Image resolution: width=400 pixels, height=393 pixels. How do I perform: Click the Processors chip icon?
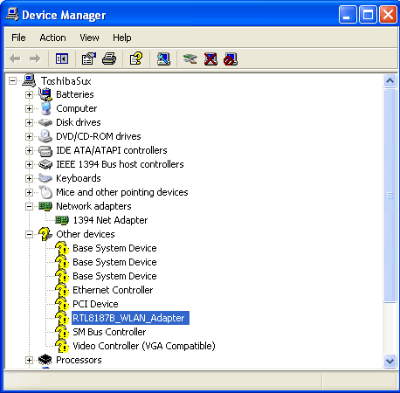pos(45,360)
